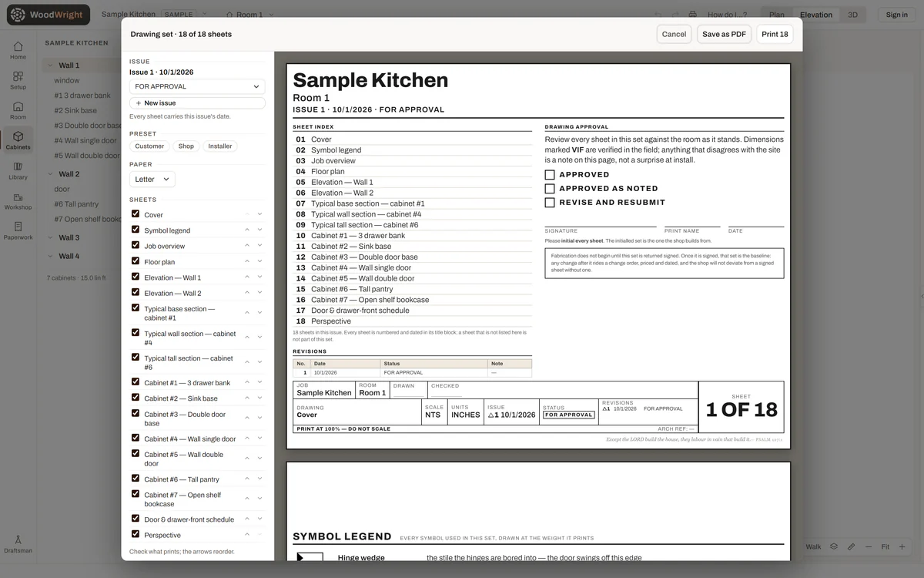Viewport: 924px width, 578px height.
Task: Click Save as PDF button
Action: pyautogui.click(x=724, y=34)
